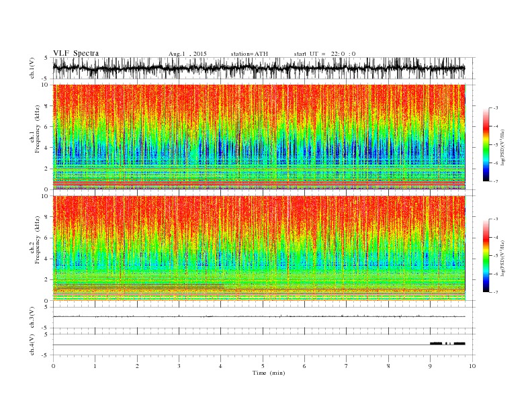The image size is (532, 411).
Task: Click the "10" kHz tick of ch.2 spectrogram
Action: click(x=46, y=196)
